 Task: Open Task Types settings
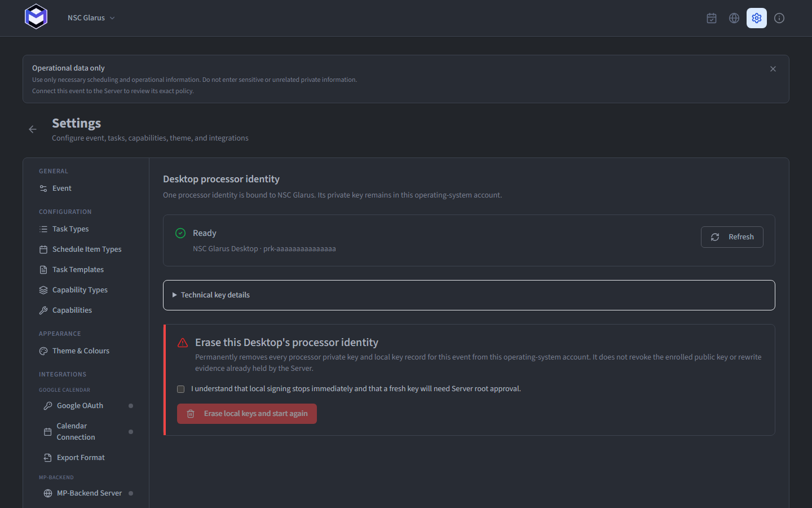(86, 229)
